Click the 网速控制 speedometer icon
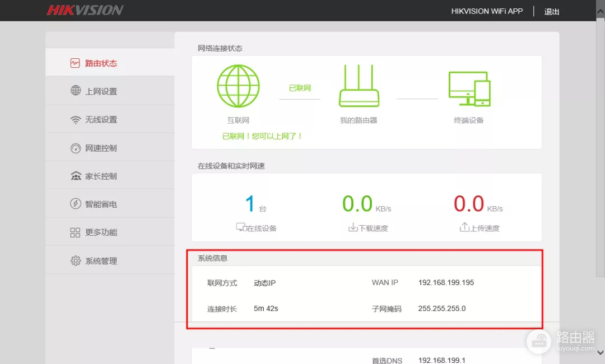605x364 pixels. pyautogui.click(x=76, y=147)
